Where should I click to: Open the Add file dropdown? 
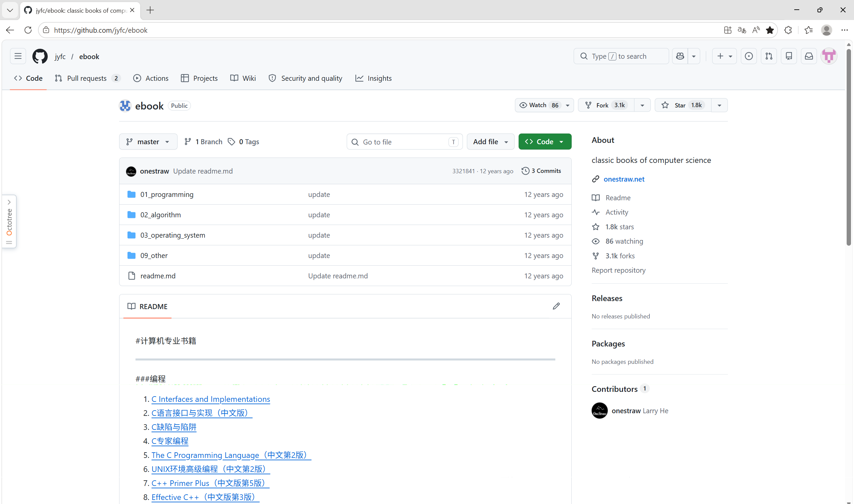[490, 142]
